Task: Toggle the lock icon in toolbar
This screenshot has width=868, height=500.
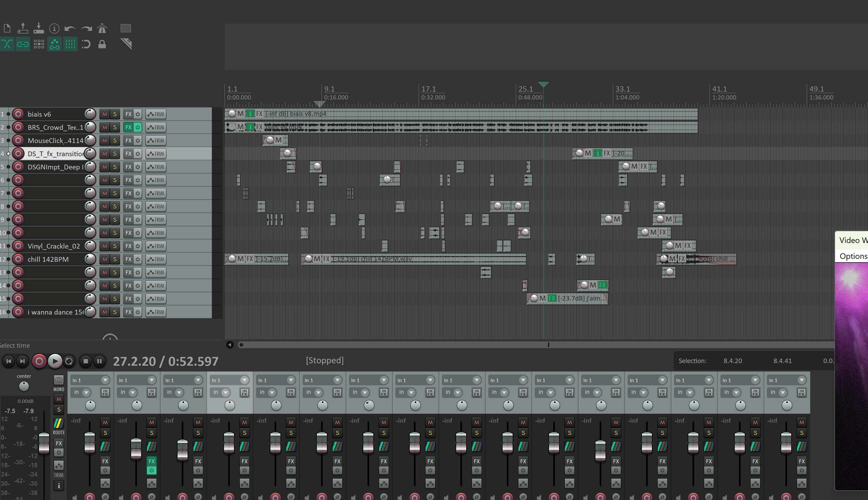Action: coord(102,44)
